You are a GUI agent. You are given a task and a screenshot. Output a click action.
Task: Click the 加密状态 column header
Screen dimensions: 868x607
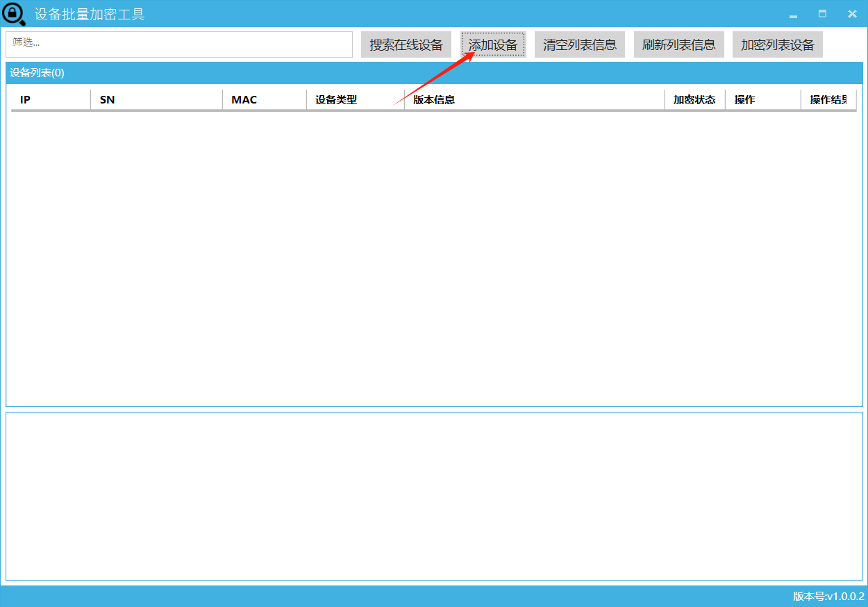coord(695,100)
